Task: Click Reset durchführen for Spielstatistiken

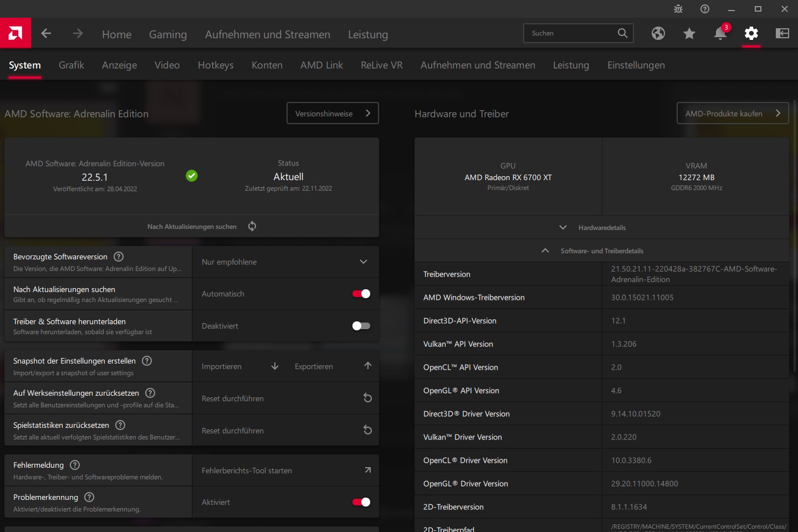Action: [285, 431]
